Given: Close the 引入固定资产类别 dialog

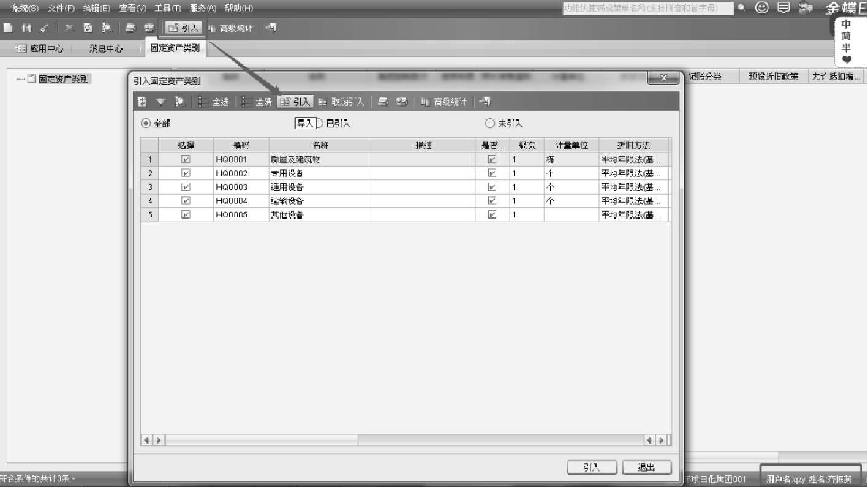Looking at the screenshot, I should tap(663, 78).
